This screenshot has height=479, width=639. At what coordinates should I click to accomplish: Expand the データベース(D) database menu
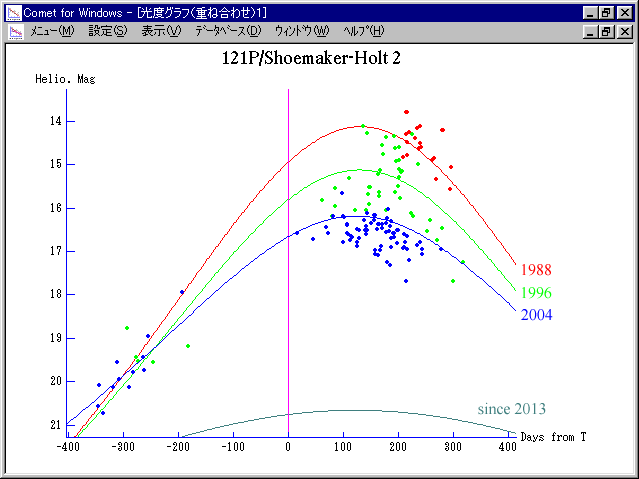point(227,31)
